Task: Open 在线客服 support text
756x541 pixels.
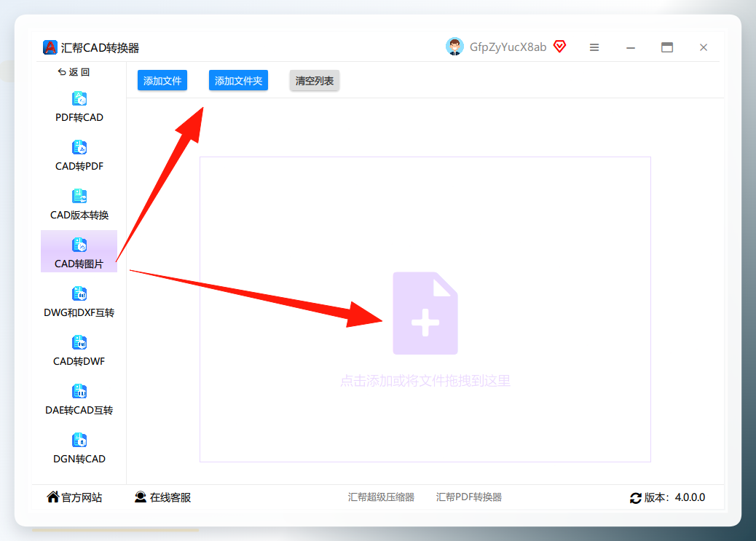Action: pos(170,497)
